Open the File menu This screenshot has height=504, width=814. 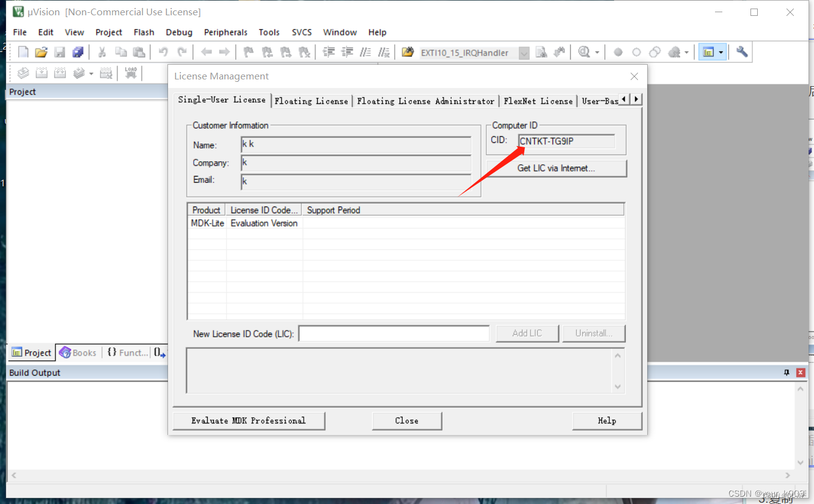click(20, 32)
